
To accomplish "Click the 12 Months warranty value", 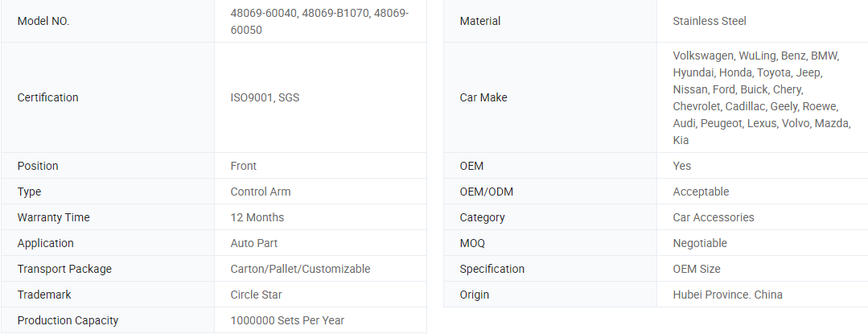I will [257, 217].
